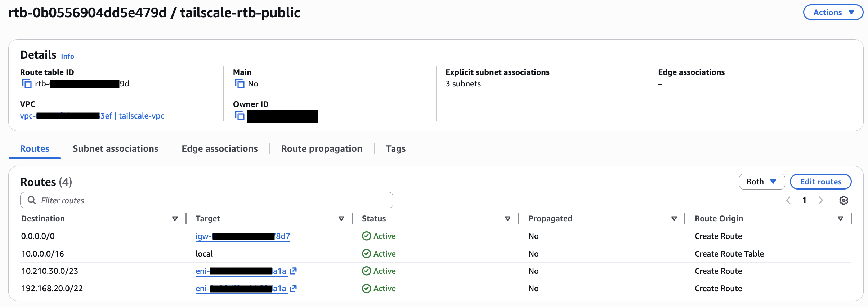
Task: Sort routes by Destination column
Action: point(175,219)
